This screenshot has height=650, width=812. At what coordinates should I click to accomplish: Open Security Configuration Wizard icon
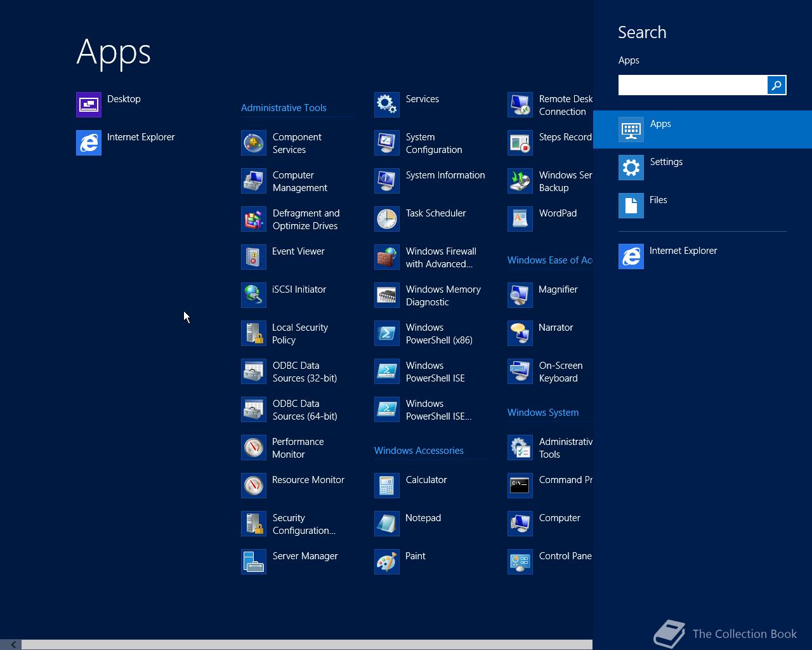[254, 524]
